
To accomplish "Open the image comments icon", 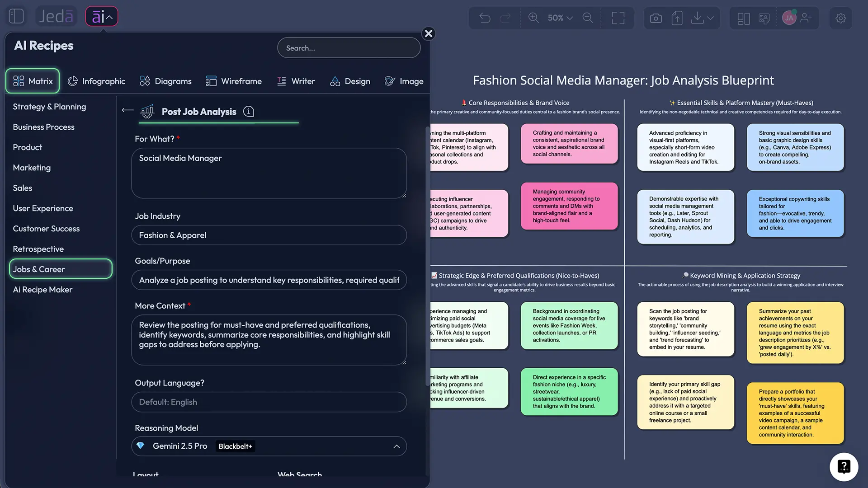I will click(x=764, y=19).
